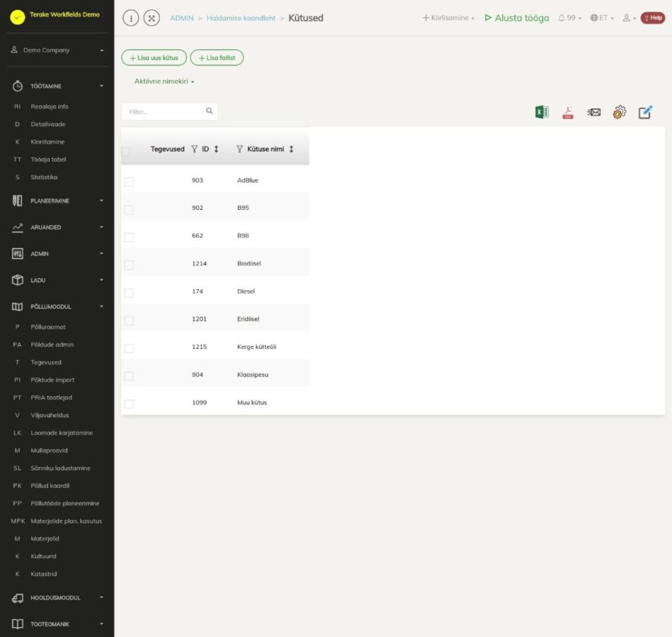Screen dimensions: 672x637
Task: Open Materjalid in the sidebar
Action: (45, 539)
